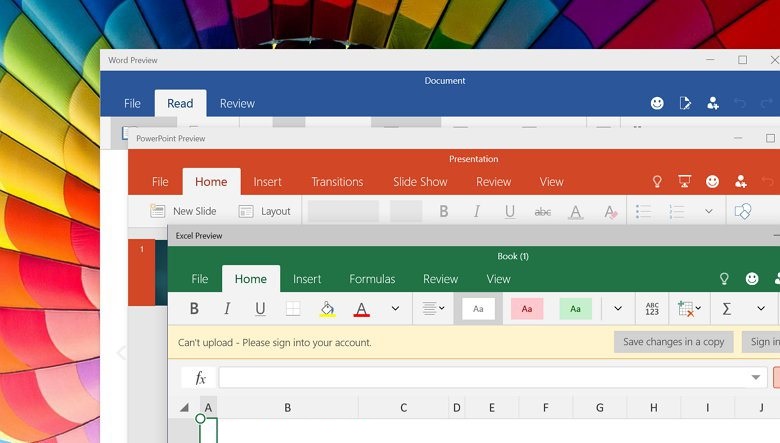Click the font name box in PowerPoint
Screen dimensions: 780x443
point(343,211)
